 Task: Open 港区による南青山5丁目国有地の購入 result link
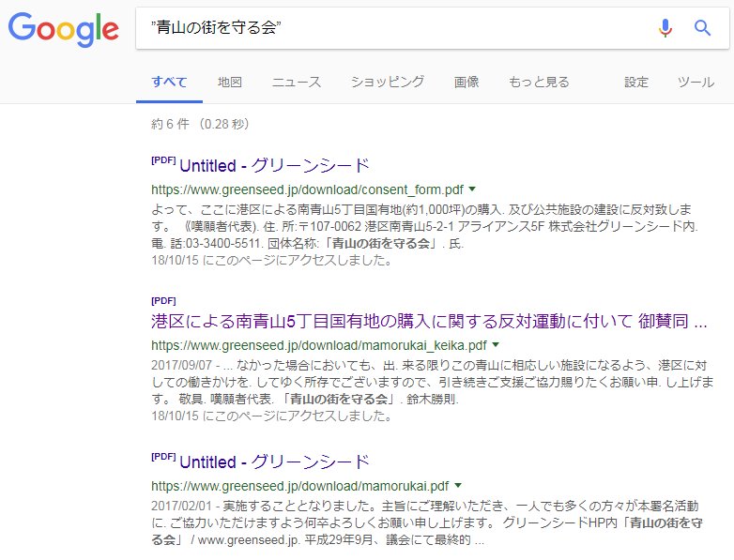pos(429,322)
